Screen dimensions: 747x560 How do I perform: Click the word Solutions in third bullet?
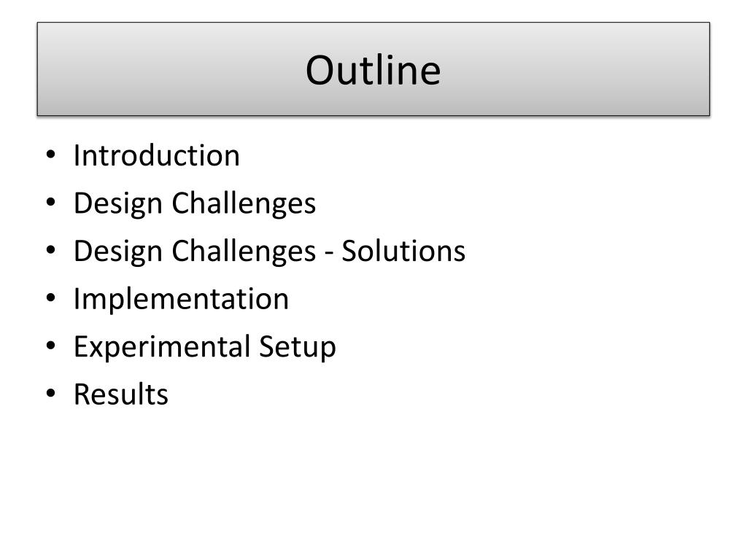[x=403, y=251]
